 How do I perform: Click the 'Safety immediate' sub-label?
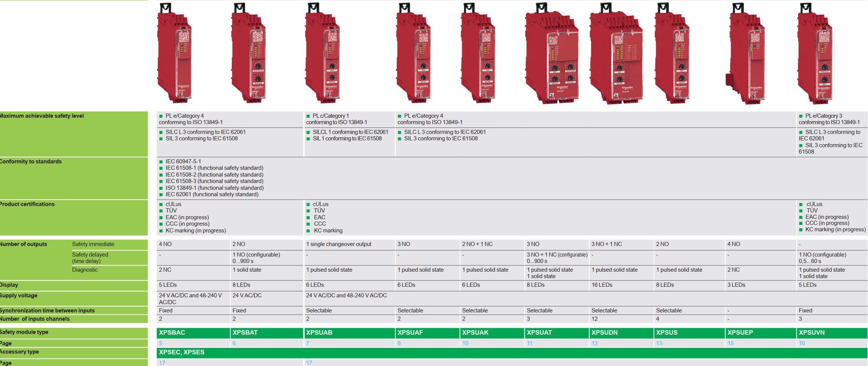[x=93, y=244]
